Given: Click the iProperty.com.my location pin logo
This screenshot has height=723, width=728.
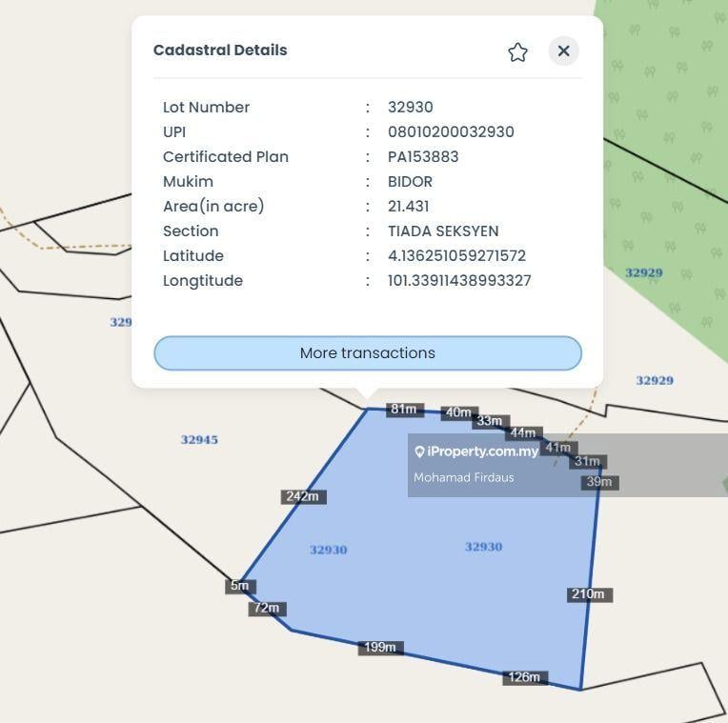Looking at the screenshot, I should click(419, 452).
